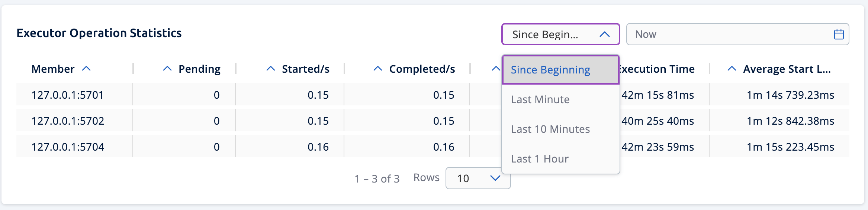Click the Completed/s column header label

coord(422,69)
